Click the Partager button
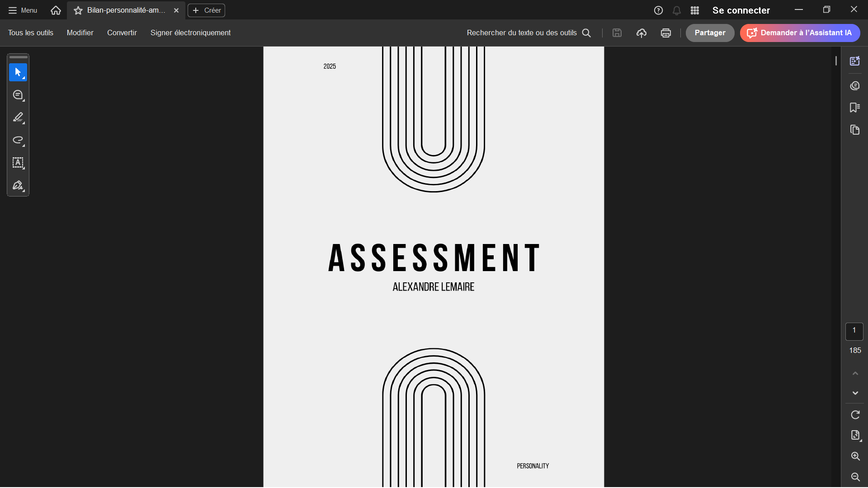Image resolution: width=868 pixels, height=488 pixels. 710,33
